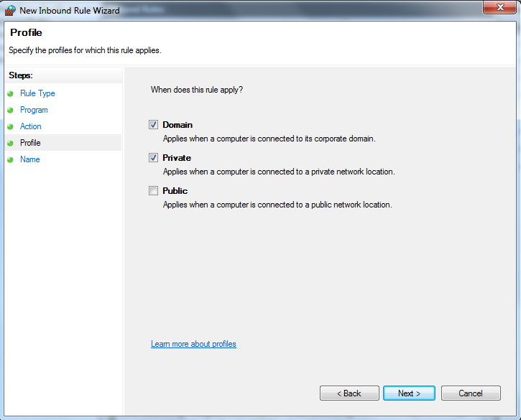Go to the Rule Type step
The image size is (521, 420).
(x=37, y=93)
